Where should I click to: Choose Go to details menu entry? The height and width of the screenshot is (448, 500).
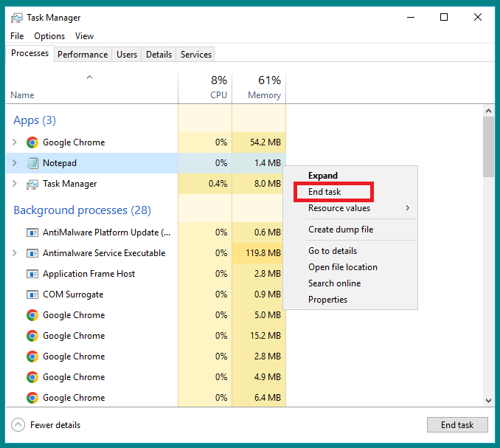(333, 251)
